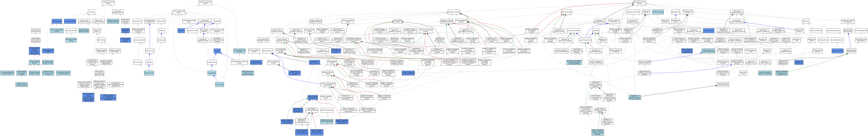Click the 'hexose metabolic process' node

click(x=254, y=51)
